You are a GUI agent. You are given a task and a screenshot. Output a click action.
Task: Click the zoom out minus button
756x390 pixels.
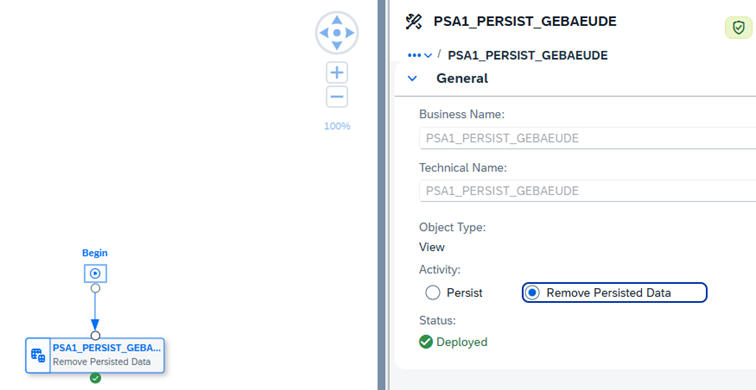coord(337,97)
